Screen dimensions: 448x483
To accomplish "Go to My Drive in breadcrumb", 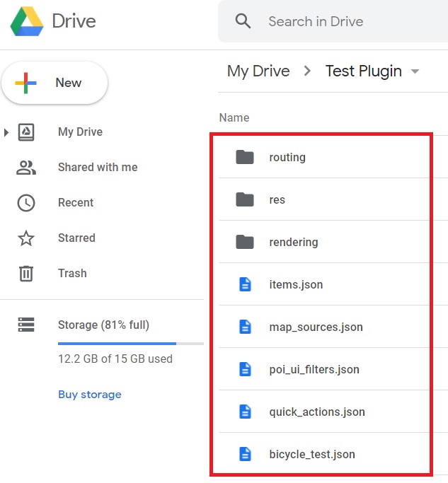I will point(258,71).
